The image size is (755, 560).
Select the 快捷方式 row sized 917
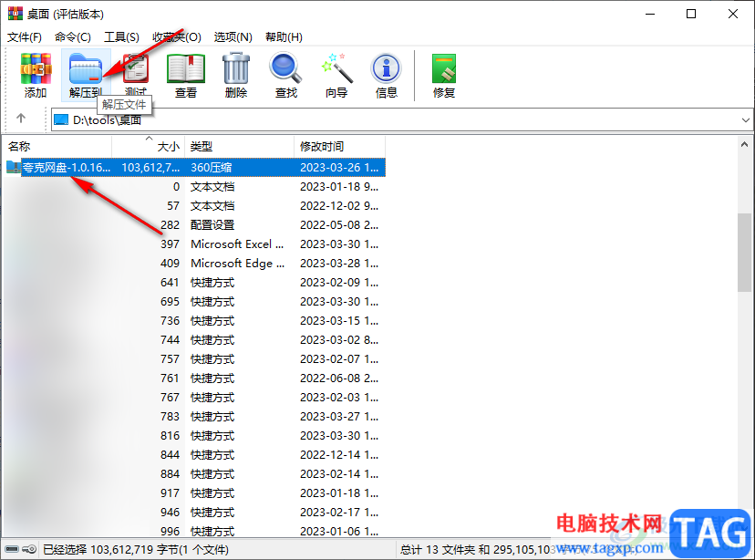(195, 493)
